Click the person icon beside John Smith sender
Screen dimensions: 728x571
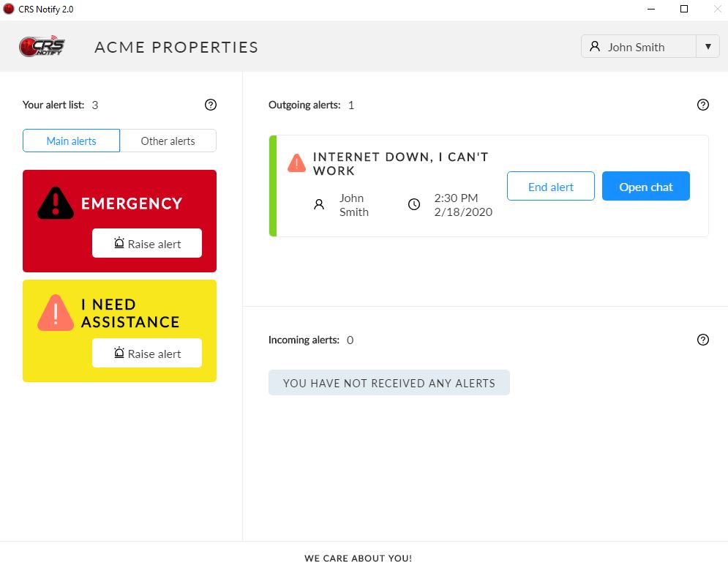pos(319,204)
